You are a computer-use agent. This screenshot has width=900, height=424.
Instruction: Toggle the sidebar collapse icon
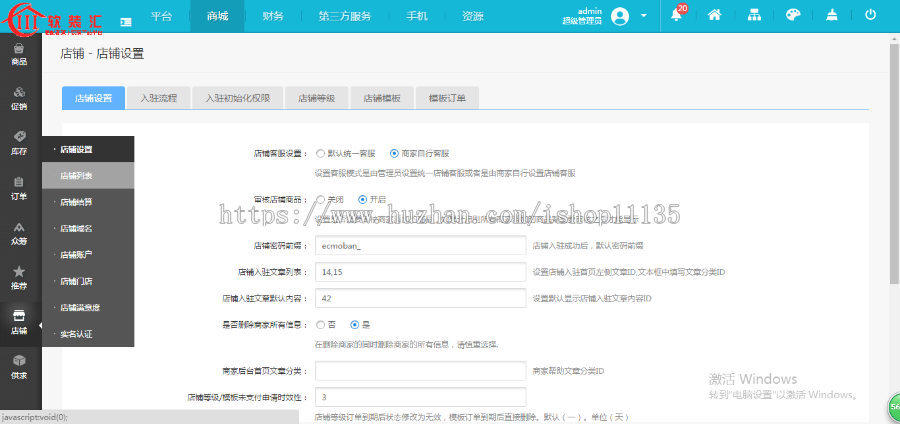pos(126,19)
